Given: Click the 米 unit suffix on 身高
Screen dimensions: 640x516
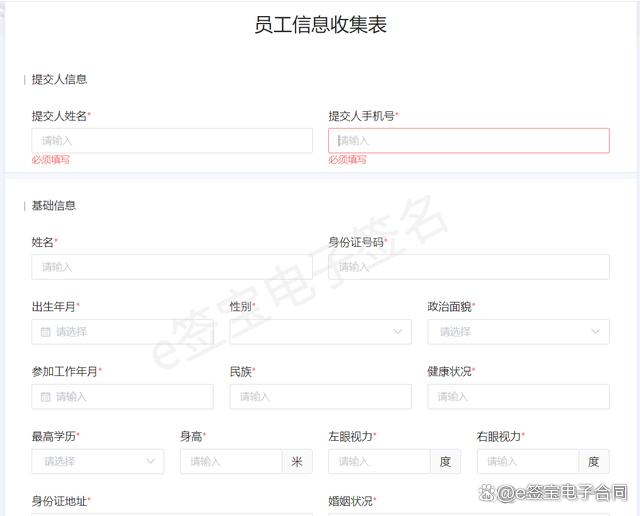Looking at the screenshot, I should pos(297,461).
